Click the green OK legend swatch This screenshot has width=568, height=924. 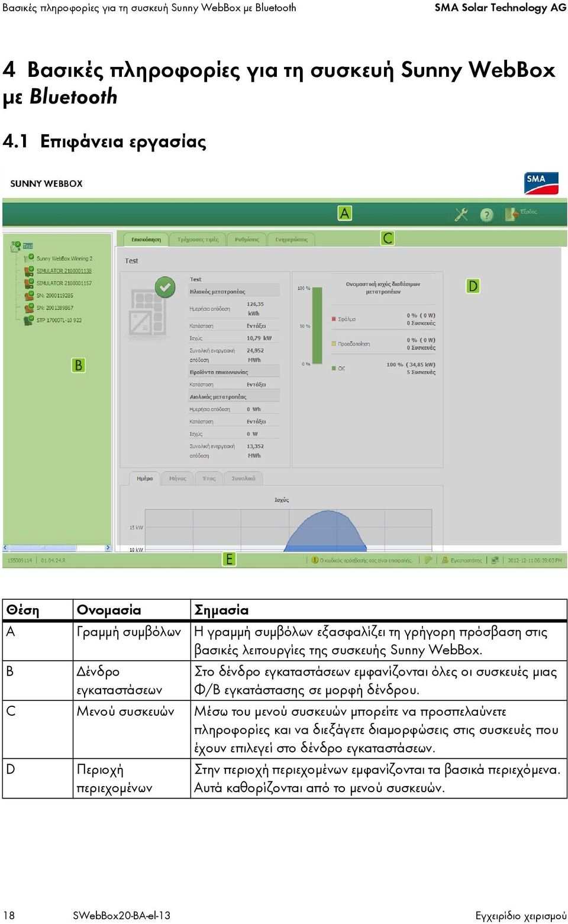pyautogui.click(x=334, y=368)
